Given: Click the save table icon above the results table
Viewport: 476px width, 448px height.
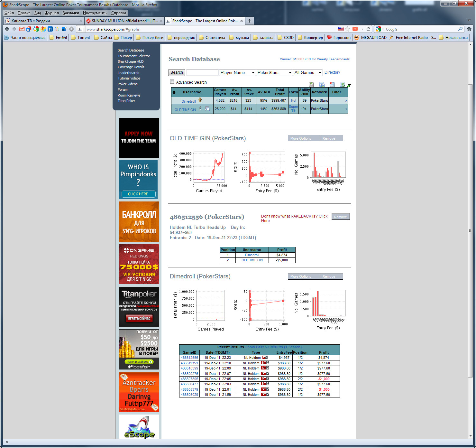Looking at the screenshot, I should [322, 85].
